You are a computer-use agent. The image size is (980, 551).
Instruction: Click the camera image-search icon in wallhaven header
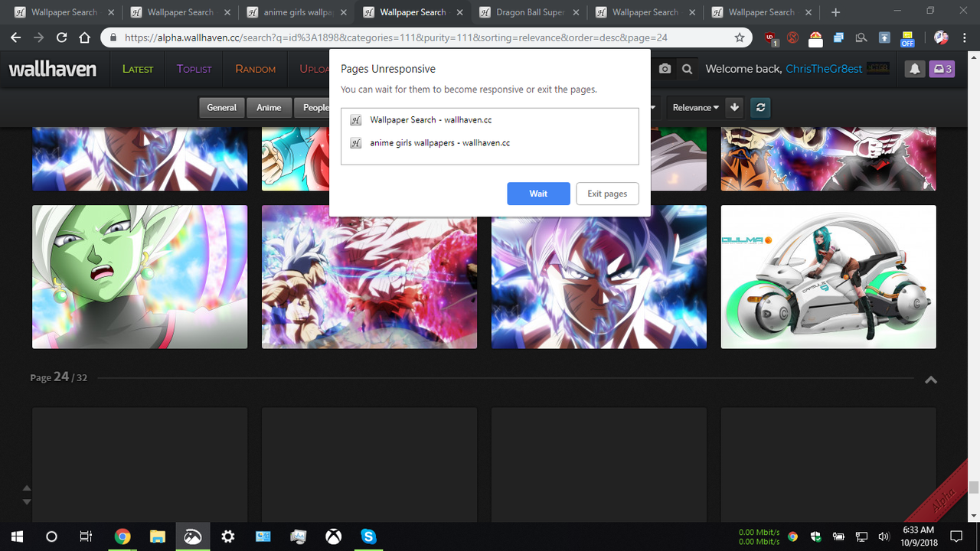click(x=665, y=69)
